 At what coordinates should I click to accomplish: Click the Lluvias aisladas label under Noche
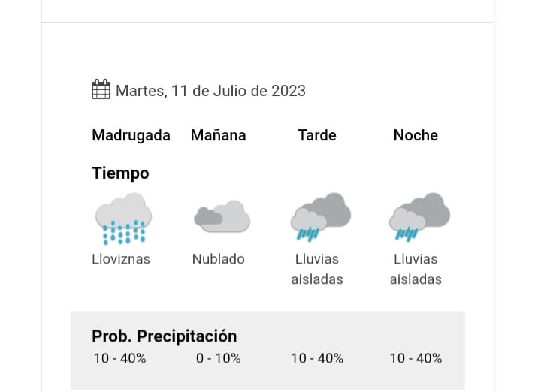(416, 269)
